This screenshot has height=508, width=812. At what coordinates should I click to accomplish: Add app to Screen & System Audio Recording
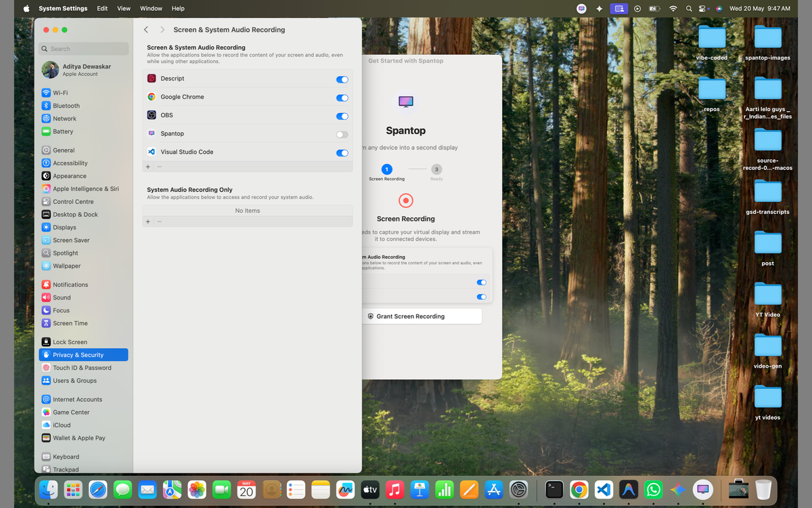148,167
